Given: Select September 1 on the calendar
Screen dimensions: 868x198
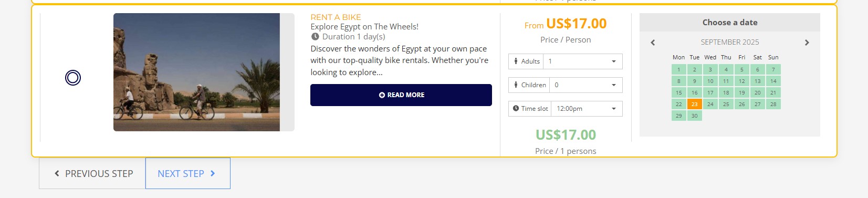Looking at the screenshot, I should pyautogui.click(x=679, y=69).
